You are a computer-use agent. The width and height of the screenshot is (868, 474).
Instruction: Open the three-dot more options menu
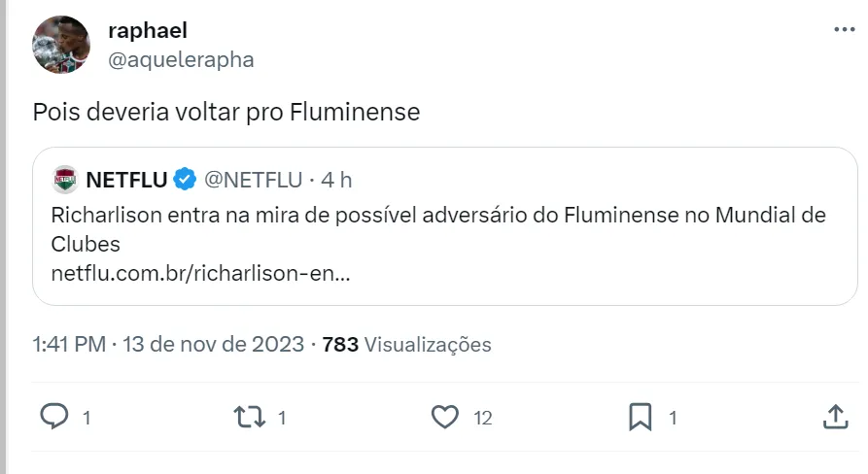pyautogui.click(x=844, y=30)
